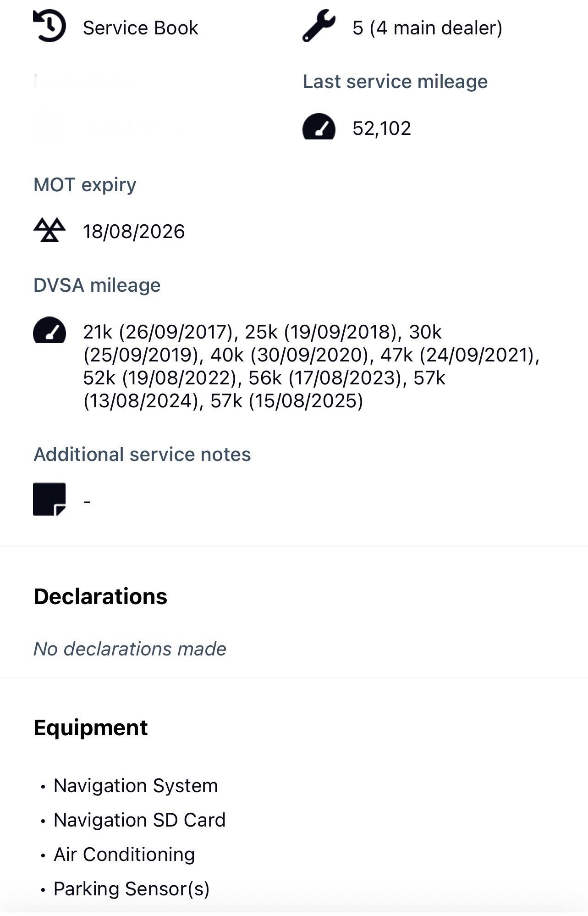The width and height of the screenshot is (588, 916).
Task: Click the "Last service mileage" label
Action: [395, 82]
